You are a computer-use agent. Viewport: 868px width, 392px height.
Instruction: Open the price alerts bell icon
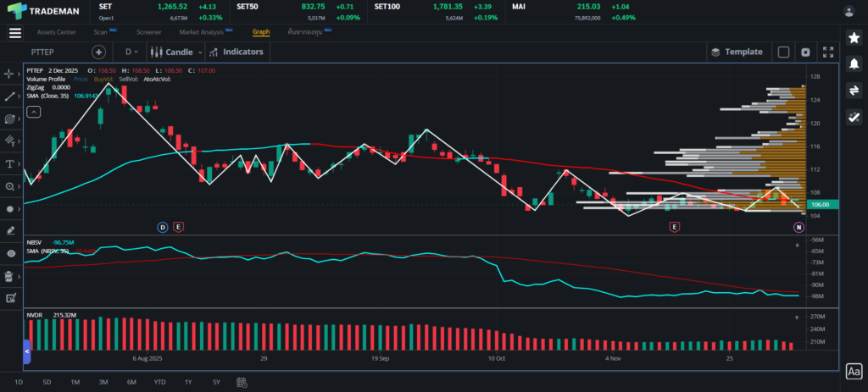coord(854,63)
